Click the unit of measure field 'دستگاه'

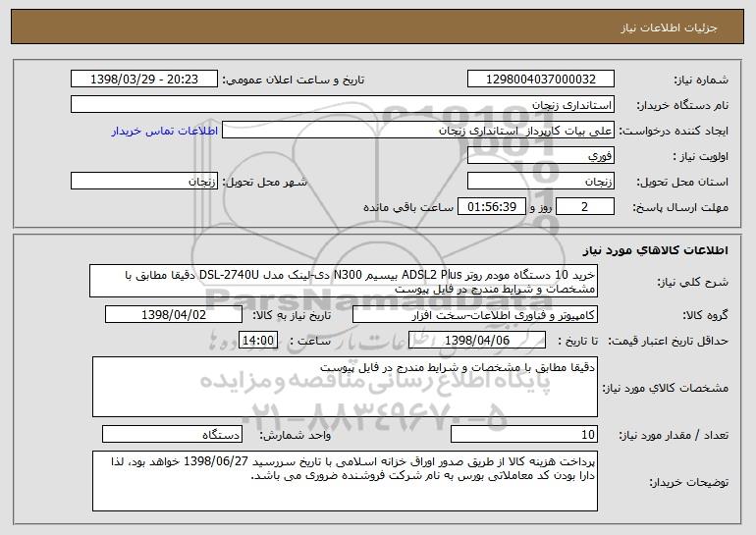tap(172, 434)
